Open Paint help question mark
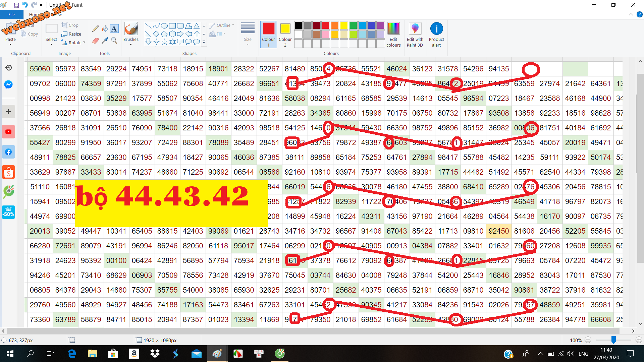The image size is (644, 362). [x=639, y=15]
